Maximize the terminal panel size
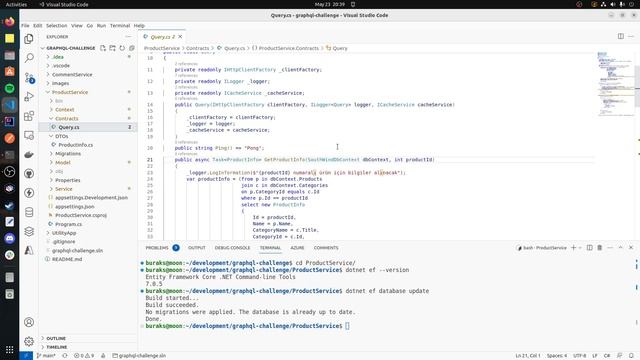The image size is (640, 360). point(620,248)
